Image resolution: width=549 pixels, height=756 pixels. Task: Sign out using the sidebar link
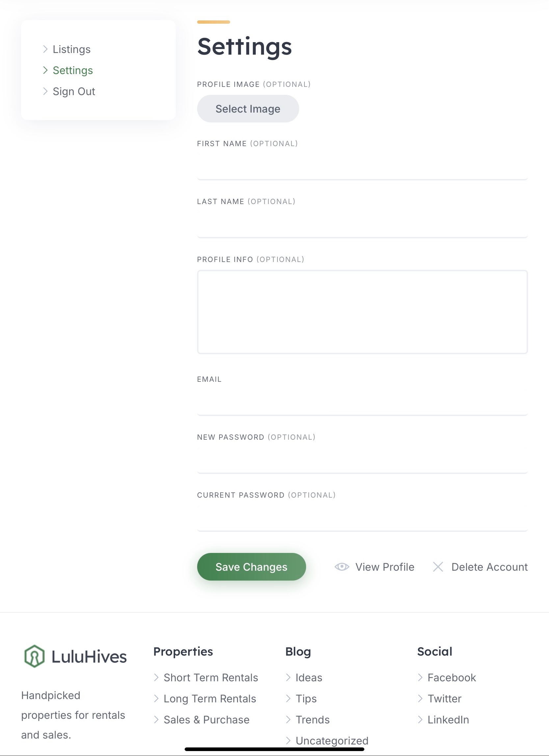74,91
